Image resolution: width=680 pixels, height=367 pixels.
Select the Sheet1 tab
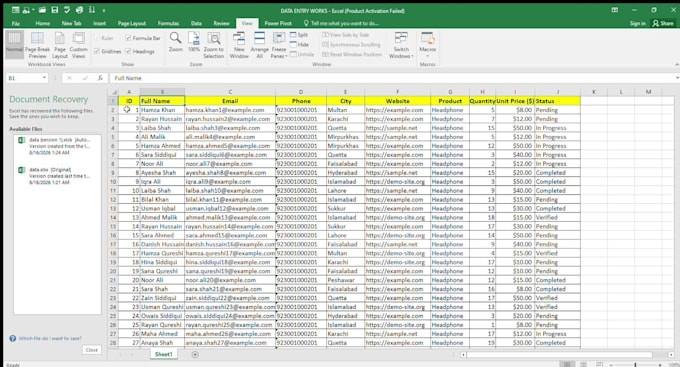pyautogui.click(x=163, y=354)
